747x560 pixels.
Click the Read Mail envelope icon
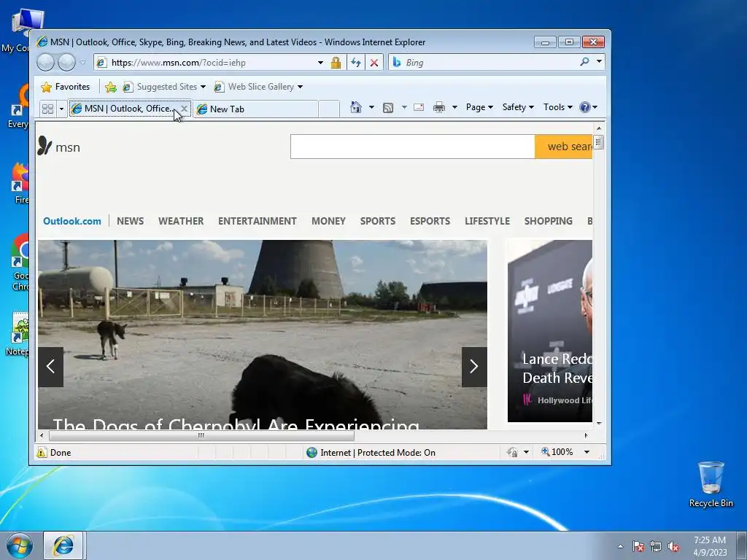(419, 107)
